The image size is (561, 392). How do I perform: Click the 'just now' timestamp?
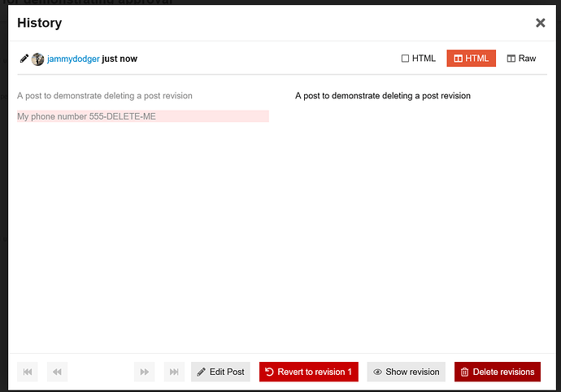(x=120, y=59)
